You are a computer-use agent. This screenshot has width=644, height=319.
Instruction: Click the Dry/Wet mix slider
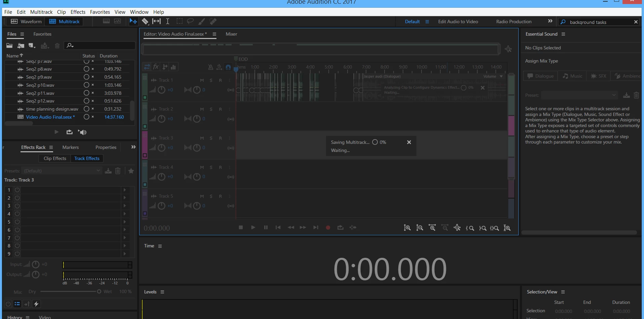pyautogui.click(x=70, y=291)
